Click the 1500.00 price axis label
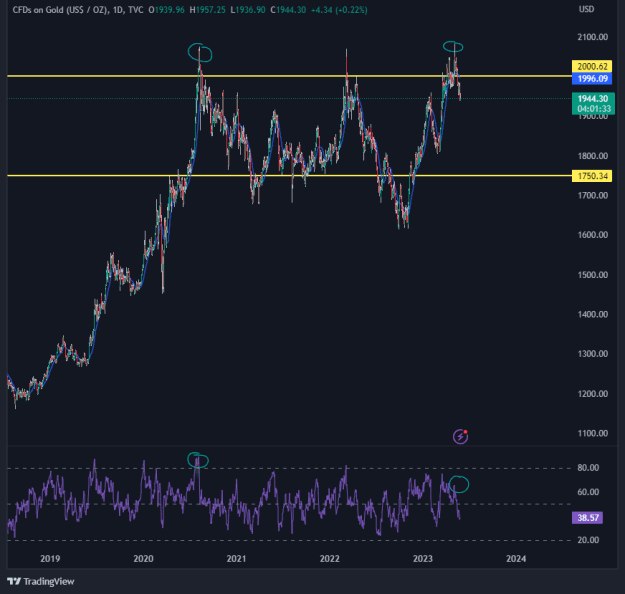 593,275
